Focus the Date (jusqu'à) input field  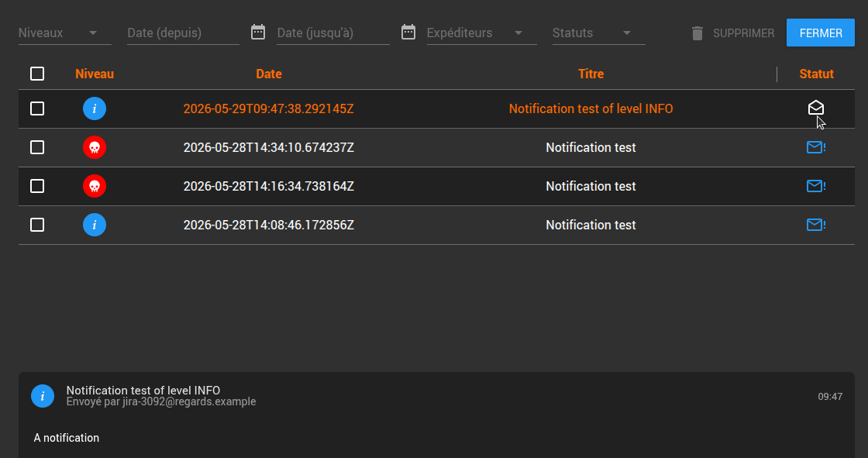(333, 33)
